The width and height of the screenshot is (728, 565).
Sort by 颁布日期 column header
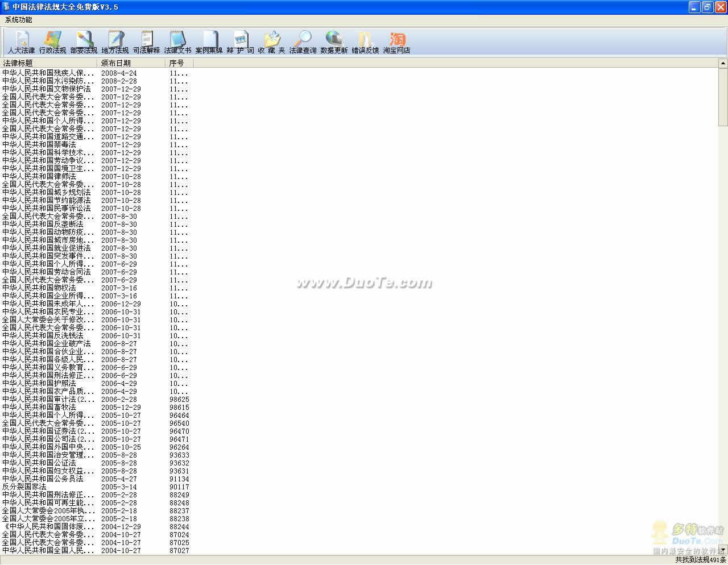point(131,63)
